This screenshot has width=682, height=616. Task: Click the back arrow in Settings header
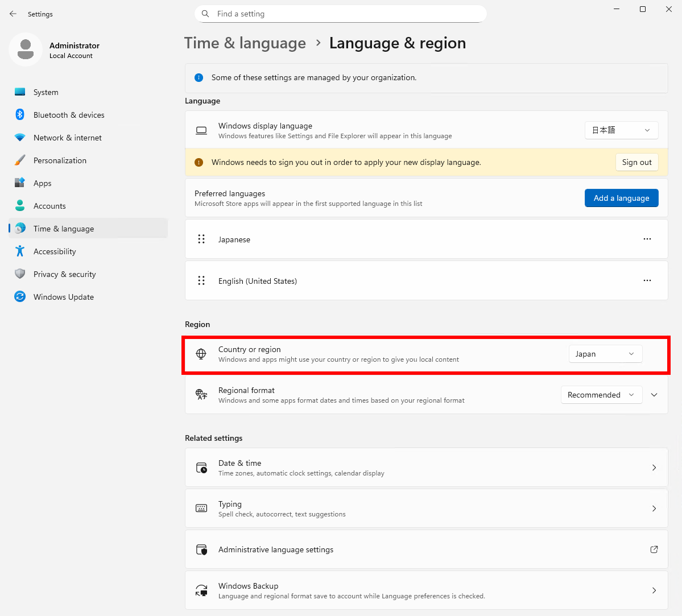(x=13, y=14)
